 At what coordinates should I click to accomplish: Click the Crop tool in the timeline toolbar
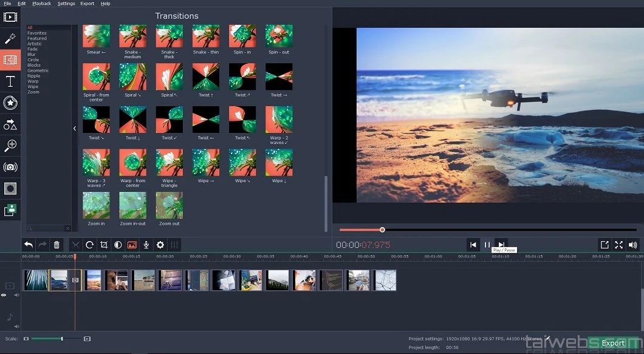(104, 245)
